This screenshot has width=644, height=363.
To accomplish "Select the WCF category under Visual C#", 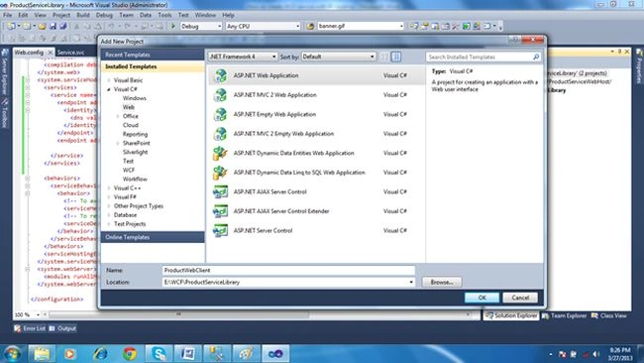I will click(129, 170).
